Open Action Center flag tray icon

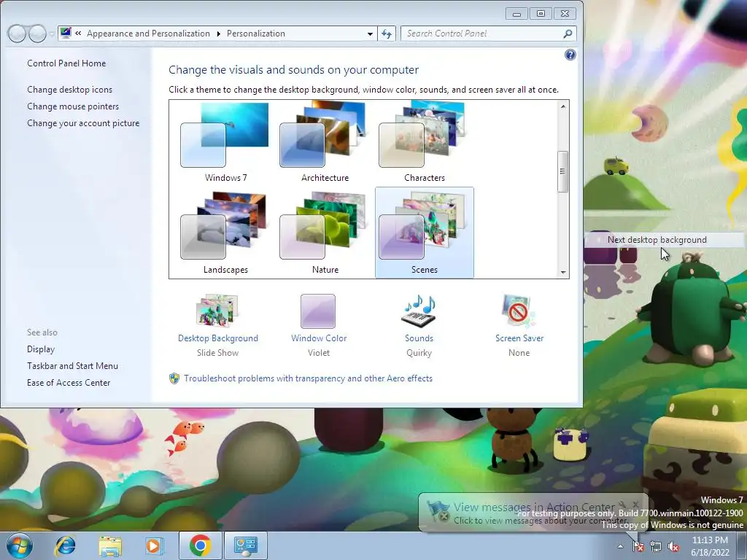pyautogui.click(x=638, y=546)
